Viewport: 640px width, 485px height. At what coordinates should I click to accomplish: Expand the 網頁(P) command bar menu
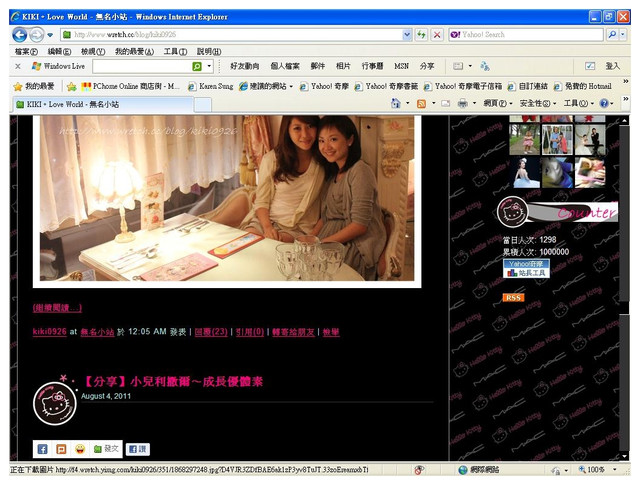[498, 103]
